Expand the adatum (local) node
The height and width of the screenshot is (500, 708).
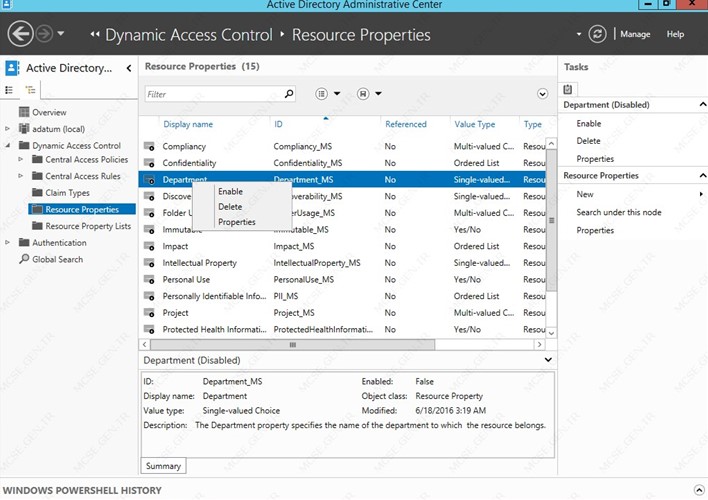pos(7,129)
